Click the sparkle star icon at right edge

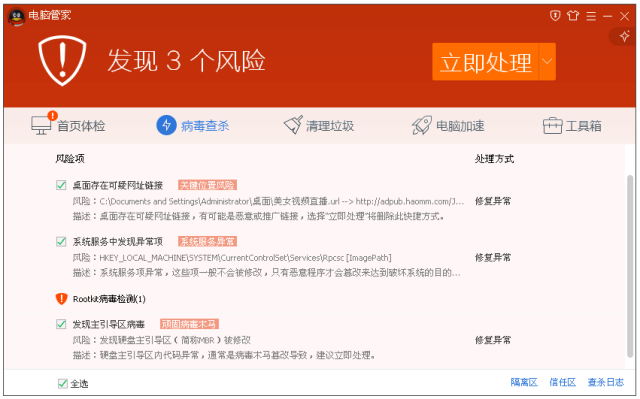(624, 36)
